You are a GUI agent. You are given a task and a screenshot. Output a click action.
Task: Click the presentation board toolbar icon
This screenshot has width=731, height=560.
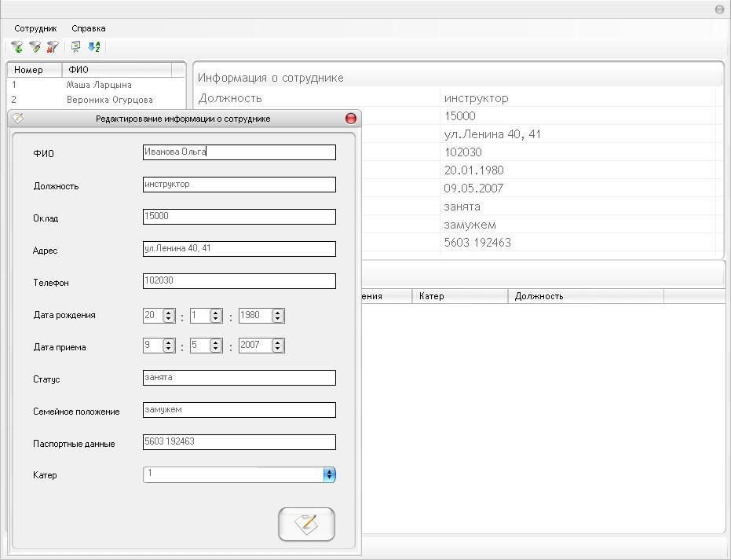tap(75, 46)
